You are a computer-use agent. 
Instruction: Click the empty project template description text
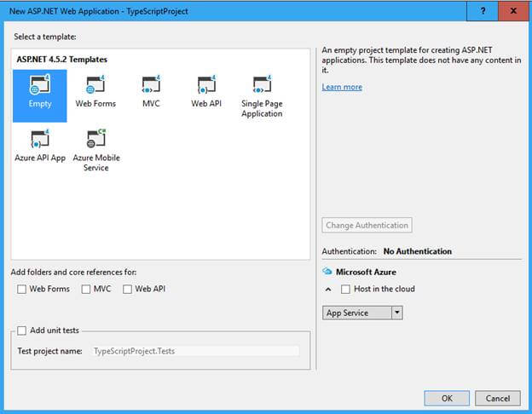[421, 60]
